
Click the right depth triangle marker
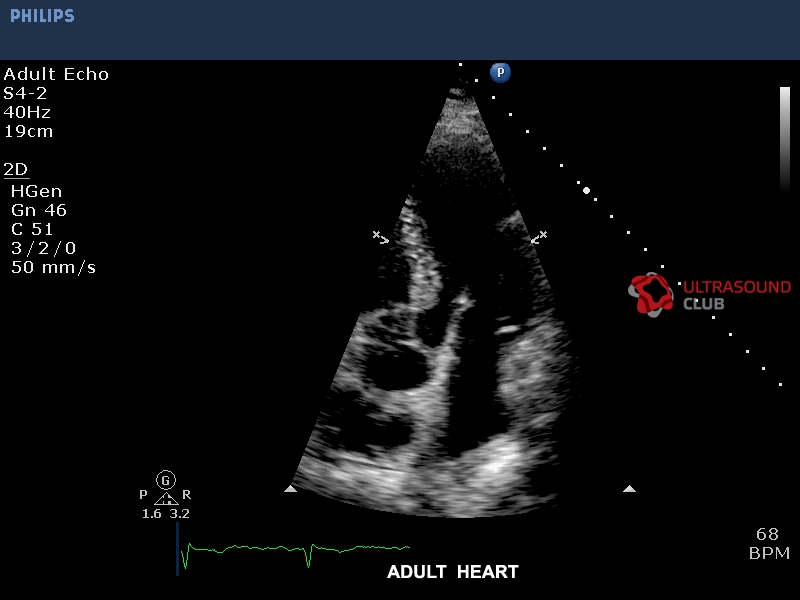pyautogui.click(x=630, y=489)
